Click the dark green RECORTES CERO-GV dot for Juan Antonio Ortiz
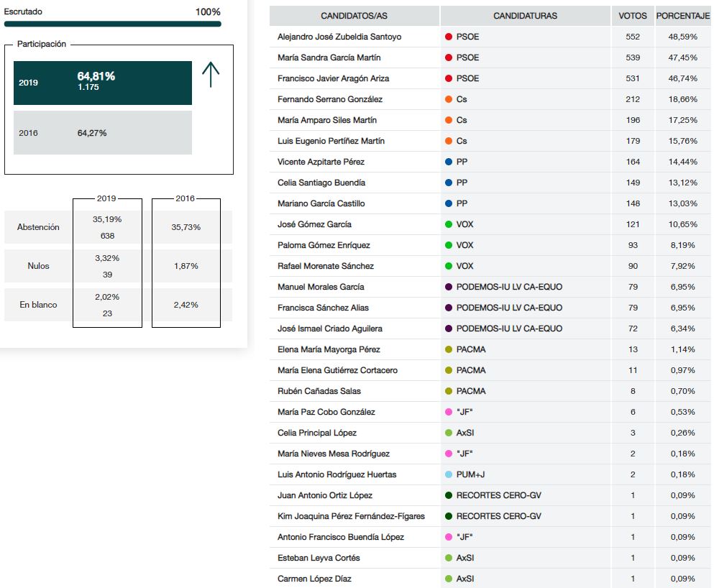This screenshot has height=588, width=714. pyautogui.click(x=449, y=495)
